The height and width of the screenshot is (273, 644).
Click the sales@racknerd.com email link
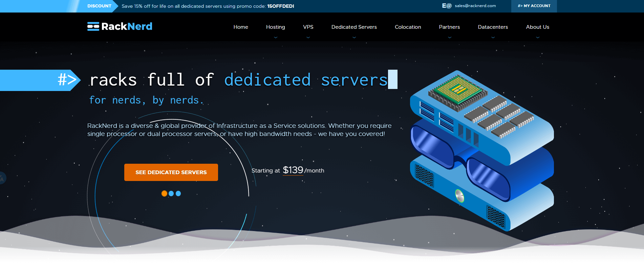pos(475,6)
